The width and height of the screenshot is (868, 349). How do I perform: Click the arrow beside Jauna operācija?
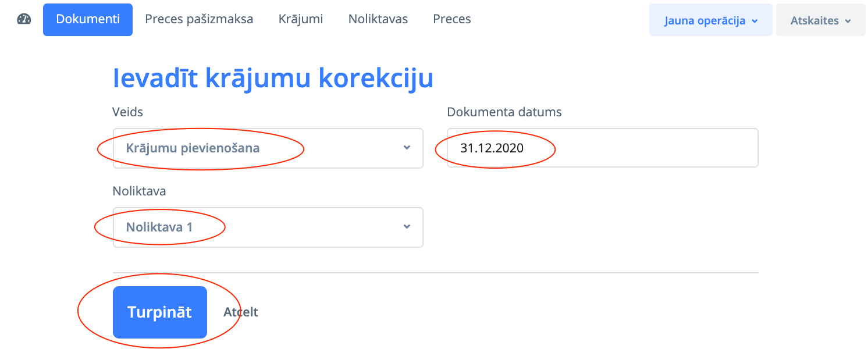coord(755,21)
